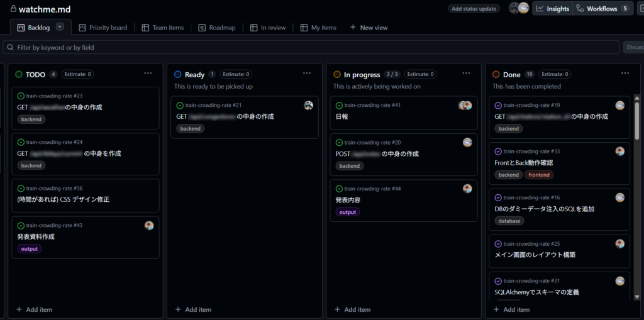Switch to the Priority board tab
This screenshot has width=644, height=320.
[x=103, y=28]
